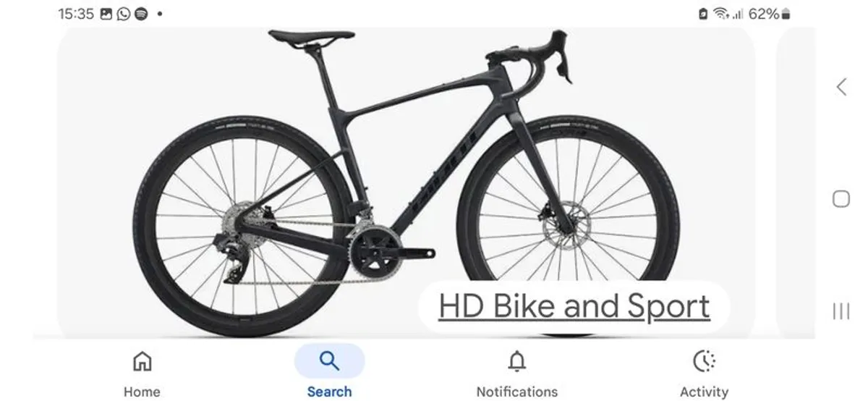Tap the Wi-Fi signal icon
The image size is (868, 401).
tap(720, 14)
